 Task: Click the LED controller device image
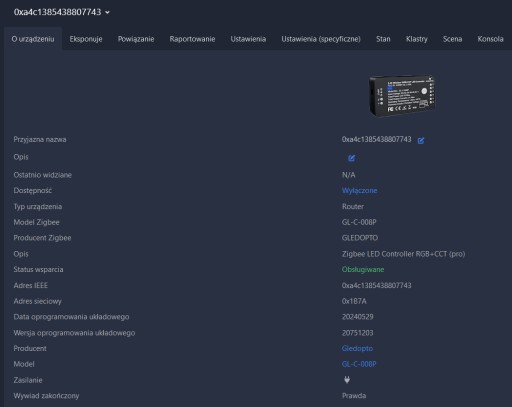tap(401, 95)
